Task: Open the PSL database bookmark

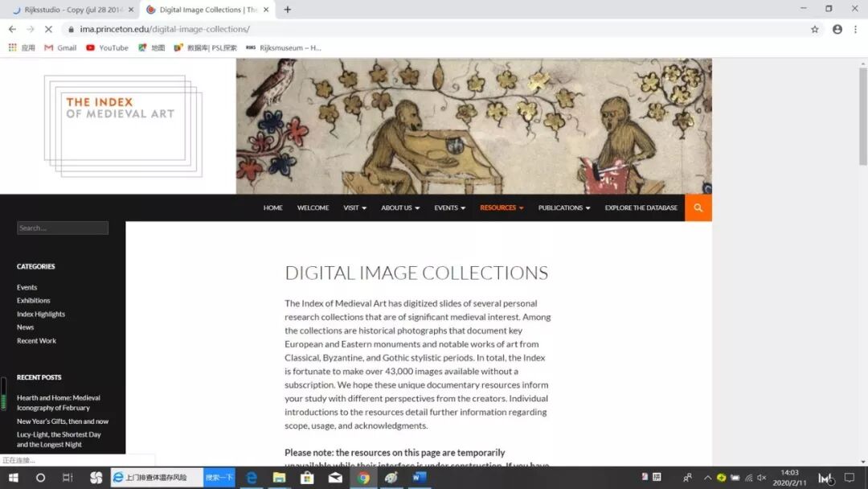Action: click(206, 47)
